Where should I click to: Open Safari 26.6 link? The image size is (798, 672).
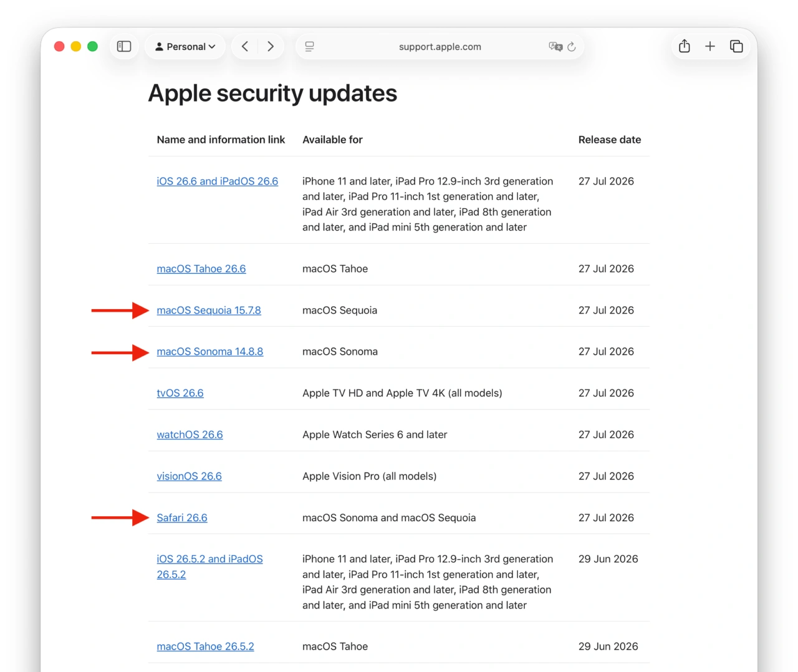[182, 518]
